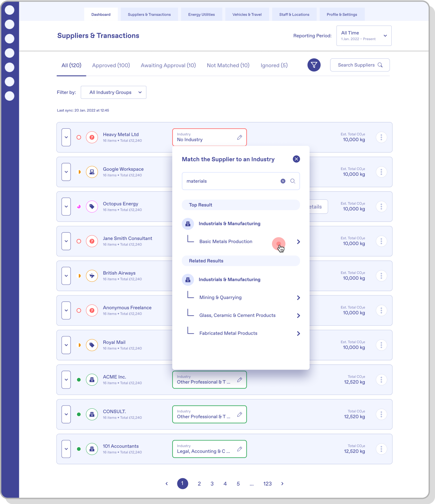The height and width of the screenshot is (504, 435).
Task: Expand the Google Workspace row
Action: point(66,172)
